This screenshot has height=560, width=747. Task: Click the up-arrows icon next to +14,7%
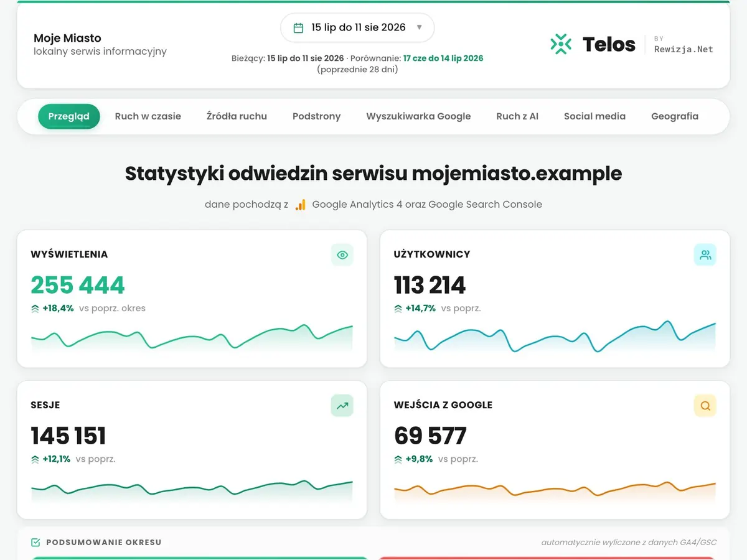point(398,308)
